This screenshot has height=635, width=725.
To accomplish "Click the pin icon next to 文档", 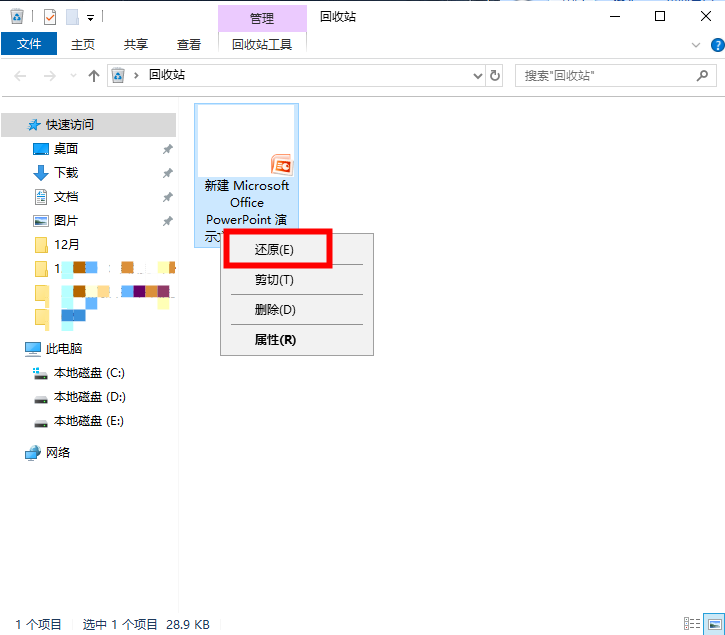I will 167,197.
